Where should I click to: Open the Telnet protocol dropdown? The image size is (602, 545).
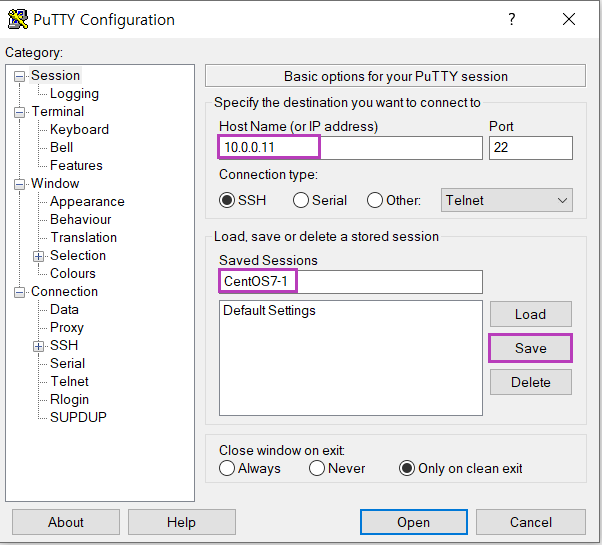(x=506, y=200)
